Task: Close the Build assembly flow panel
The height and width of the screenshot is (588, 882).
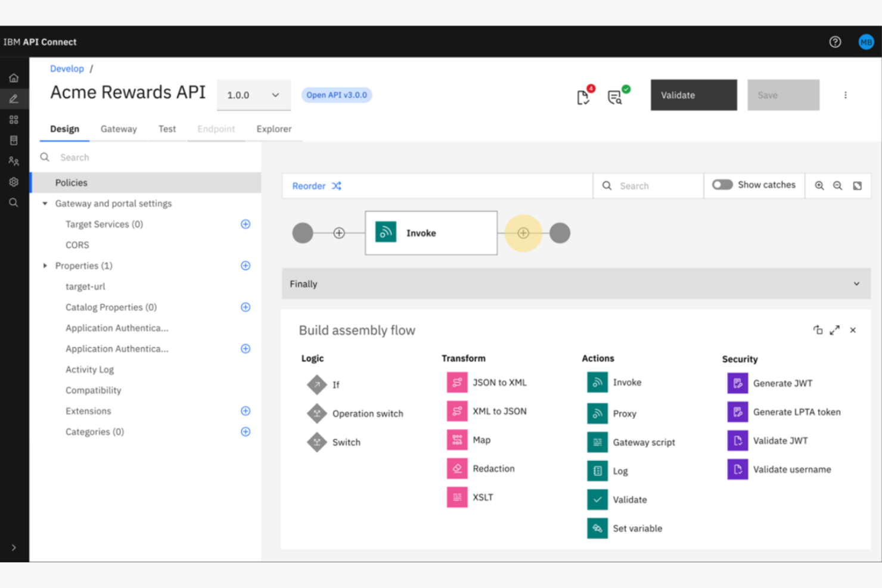Action: pyautogui.click(x=853, y=330)
